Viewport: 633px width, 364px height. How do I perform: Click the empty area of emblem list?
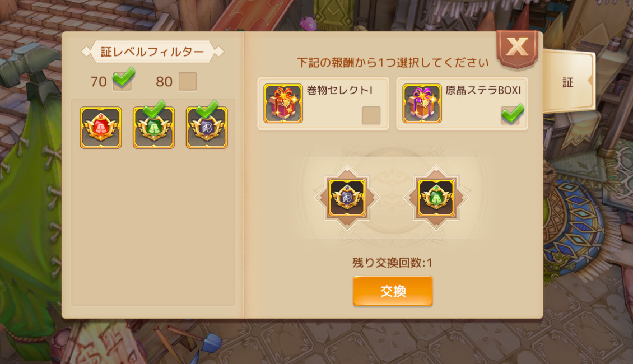(153, 226)
